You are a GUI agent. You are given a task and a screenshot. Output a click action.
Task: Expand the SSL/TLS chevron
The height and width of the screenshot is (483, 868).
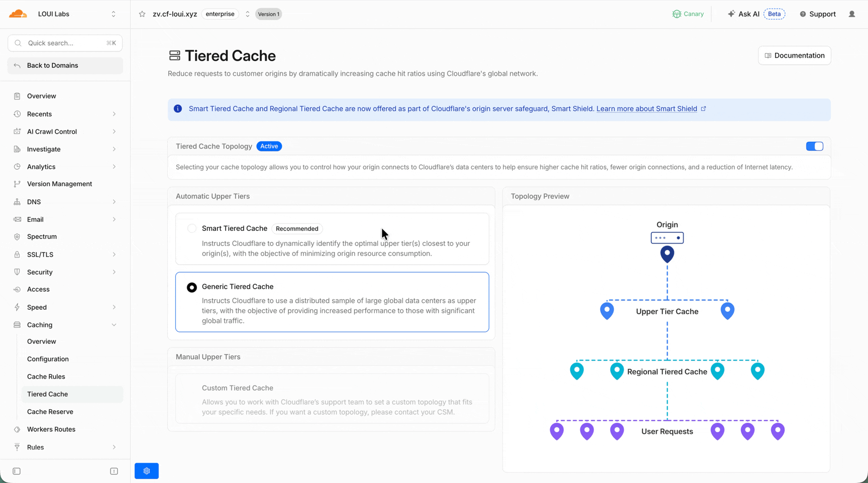click(x=114, y=255)
